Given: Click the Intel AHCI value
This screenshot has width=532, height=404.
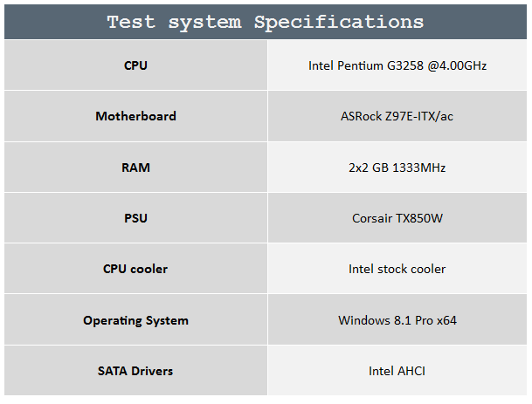Looking at the screenshot, I should (x=397, y=371).
